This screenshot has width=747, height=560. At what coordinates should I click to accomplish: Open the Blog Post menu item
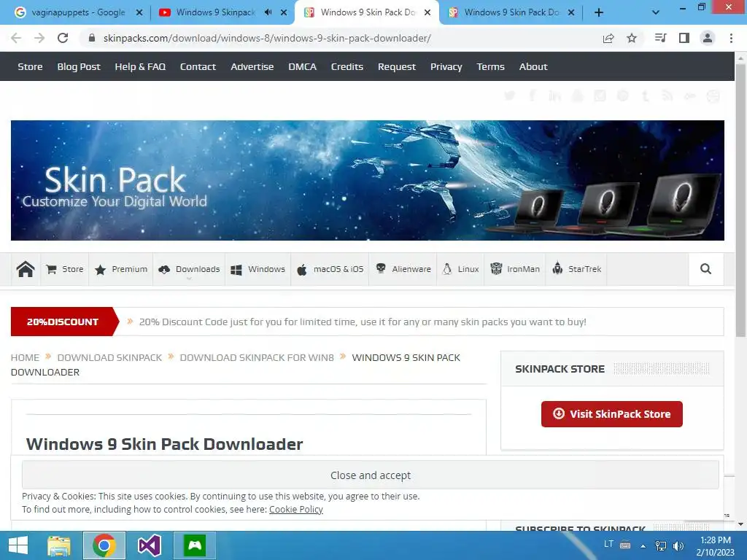pos(79,66)
